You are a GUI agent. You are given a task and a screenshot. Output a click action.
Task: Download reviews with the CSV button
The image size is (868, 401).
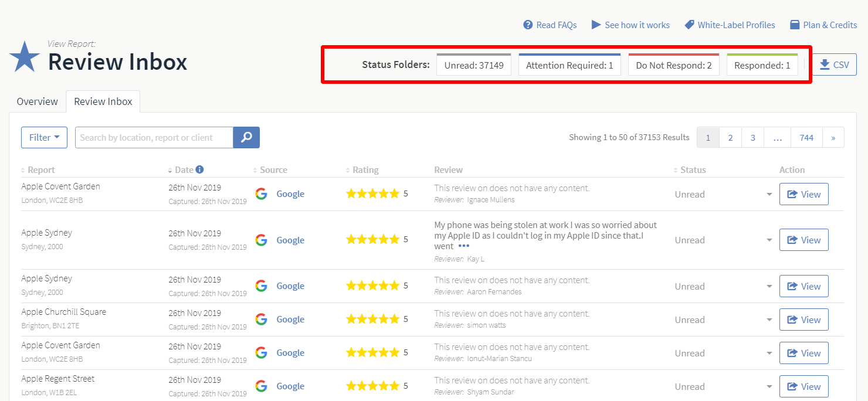[835, 64]
